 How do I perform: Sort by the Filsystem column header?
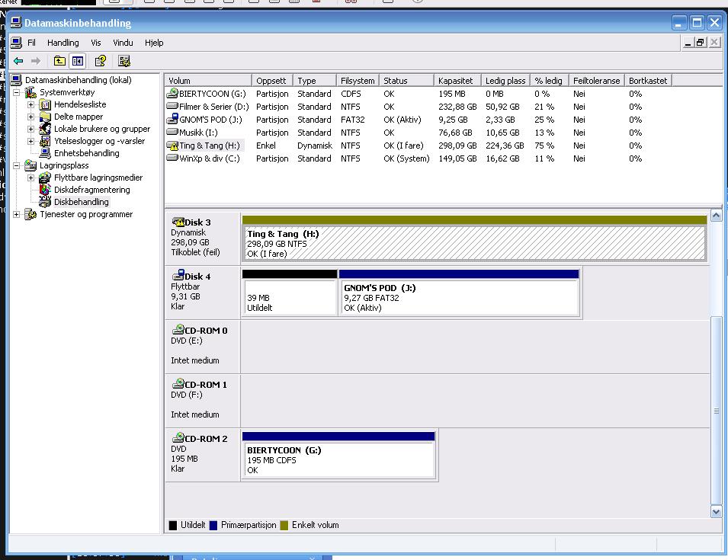[x=358, y=81]
